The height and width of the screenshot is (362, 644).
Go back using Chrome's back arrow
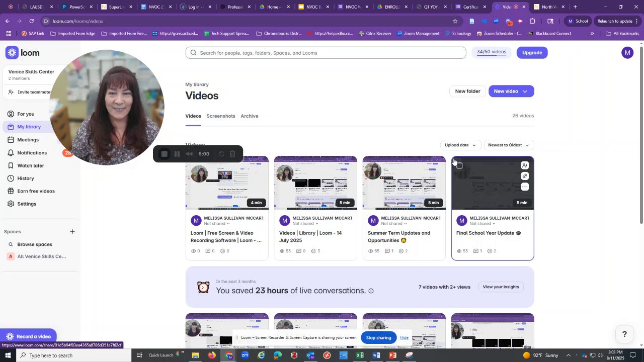(7, 21)
